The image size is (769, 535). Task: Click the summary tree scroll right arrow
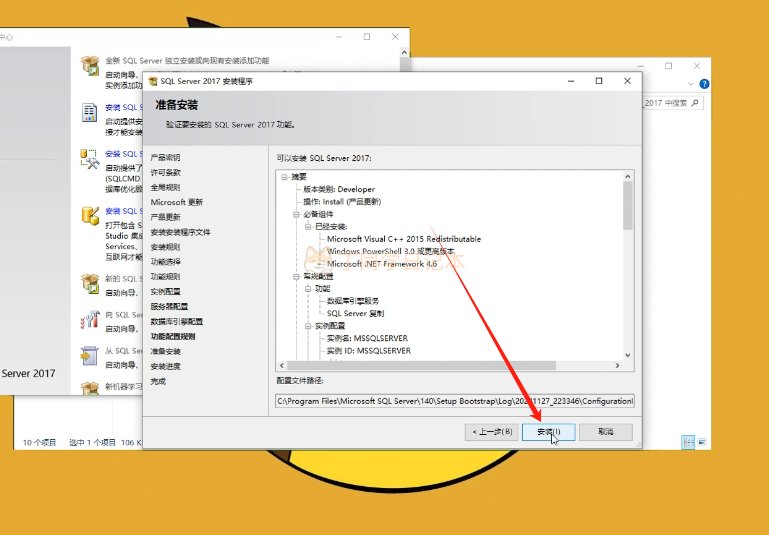point(617,365)
